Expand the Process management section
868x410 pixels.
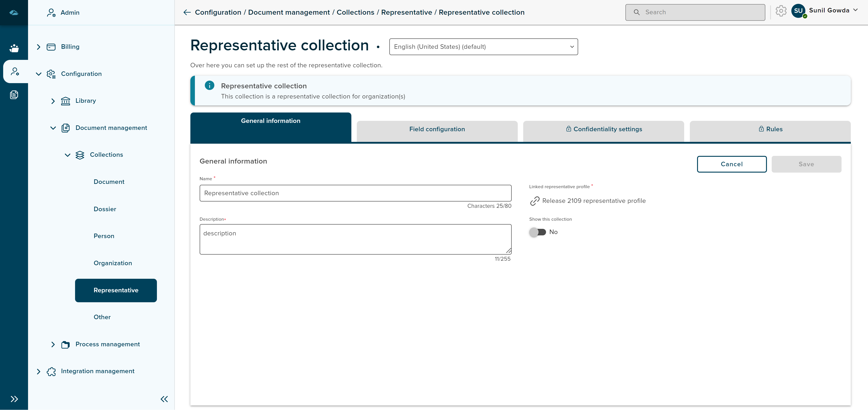tap(53, 344)
